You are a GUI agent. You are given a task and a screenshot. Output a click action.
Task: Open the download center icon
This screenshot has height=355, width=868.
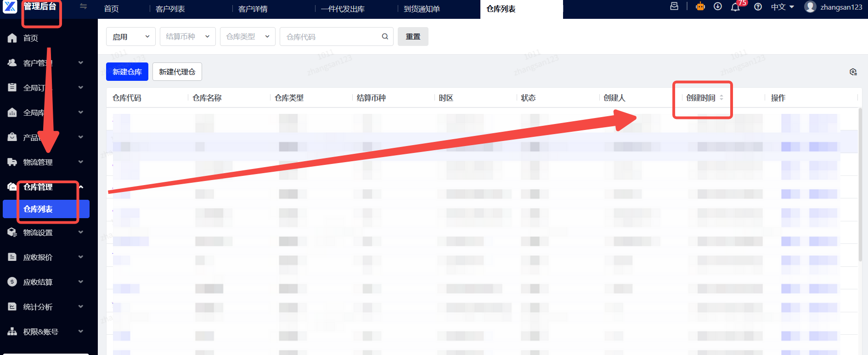pos(718,6)
